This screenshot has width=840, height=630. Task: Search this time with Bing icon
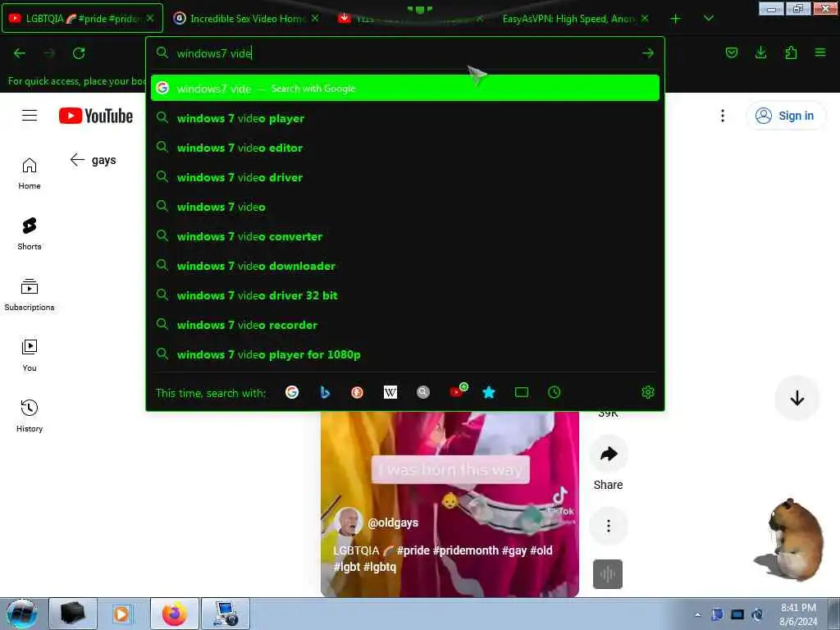pos(325,392)
